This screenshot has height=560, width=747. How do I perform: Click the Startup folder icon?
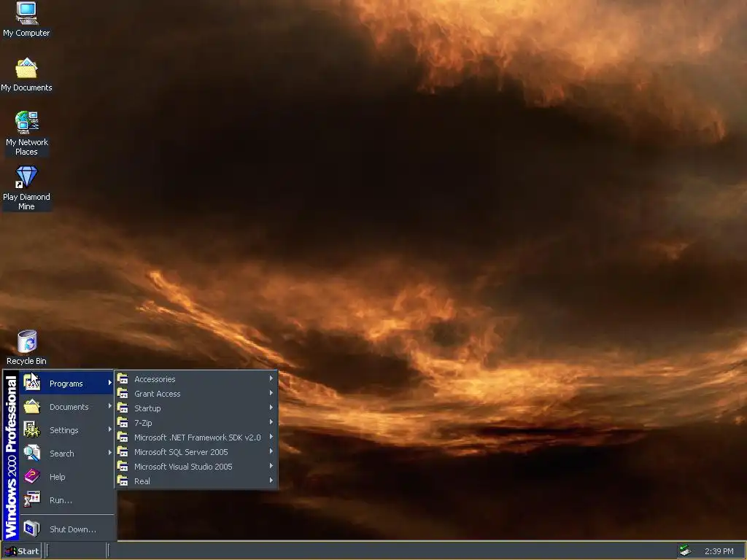(123, 408)
